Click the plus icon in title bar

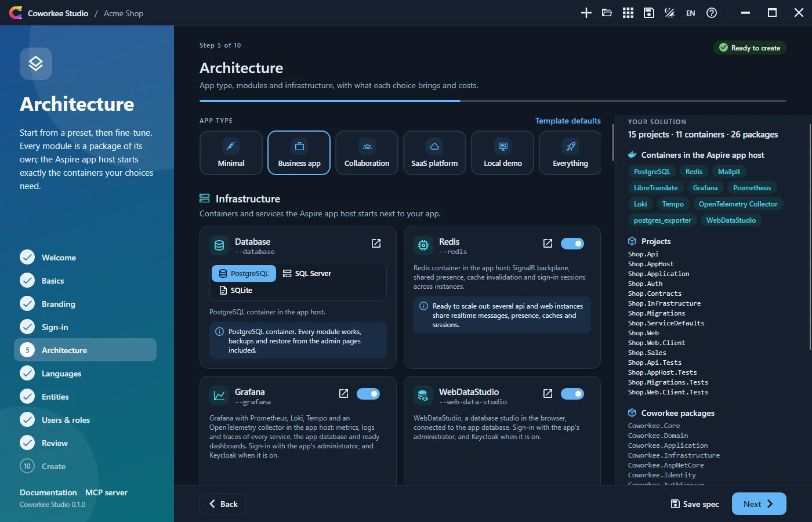[586, 13]
